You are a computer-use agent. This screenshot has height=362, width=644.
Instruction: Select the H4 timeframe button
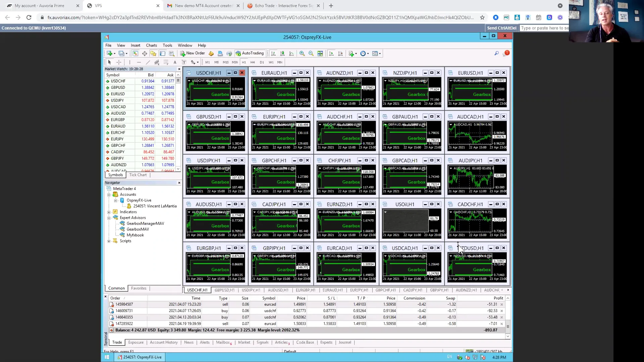tap(253, 62)
